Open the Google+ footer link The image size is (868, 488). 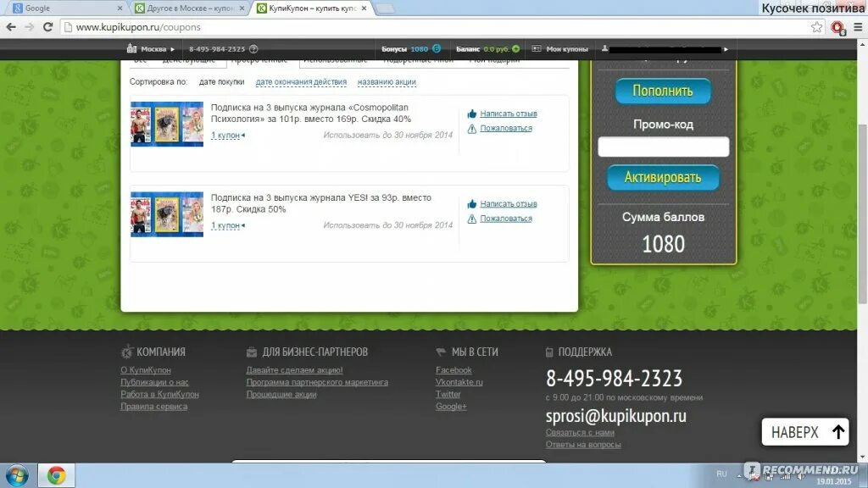click(x=451, y=406)
